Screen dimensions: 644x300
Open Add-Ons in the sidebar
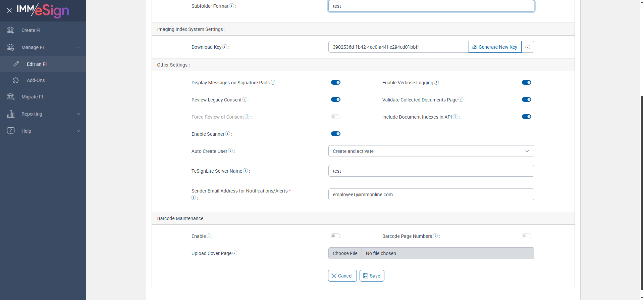36,80
